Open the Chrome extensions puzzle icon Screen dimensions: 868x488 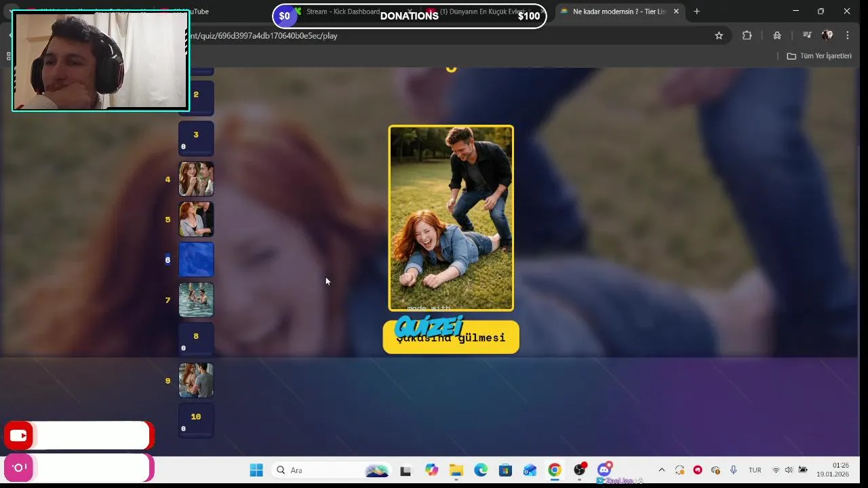click(x=747, y=35)
